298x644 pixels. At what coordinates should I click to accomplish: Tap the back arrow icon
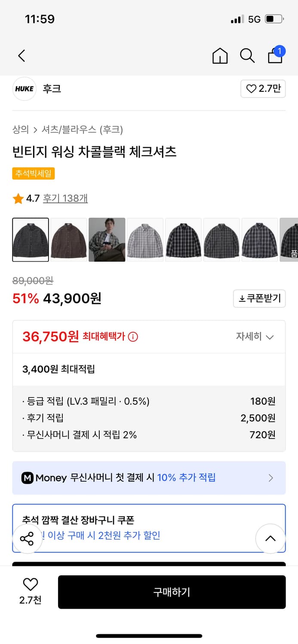[x=22, y=55]
